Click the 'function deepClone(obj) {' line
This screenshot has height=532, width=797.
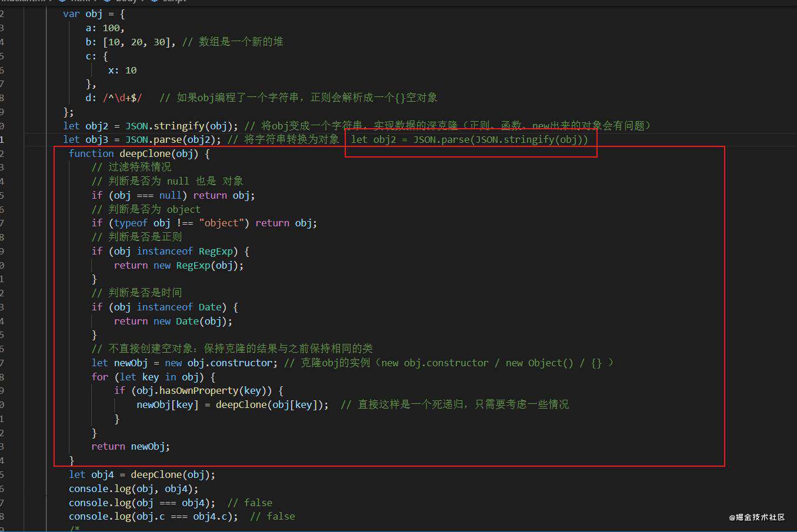tap(139, 153)
